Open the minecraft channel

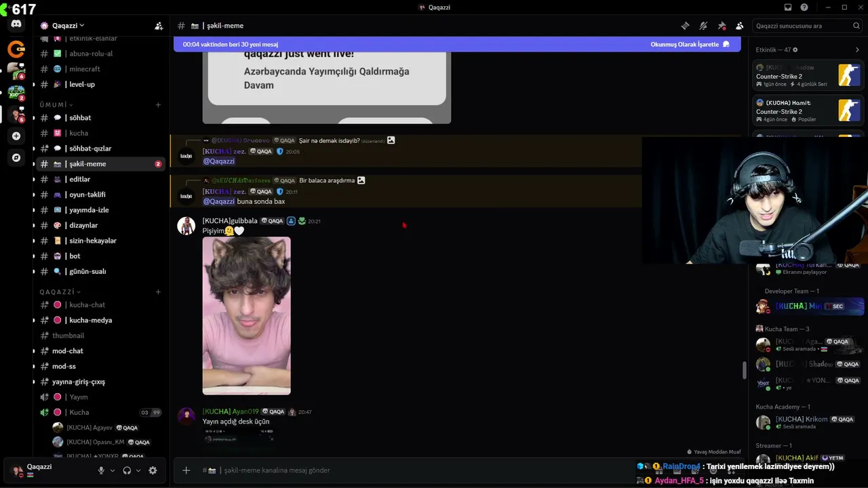[x=100, y=69]
